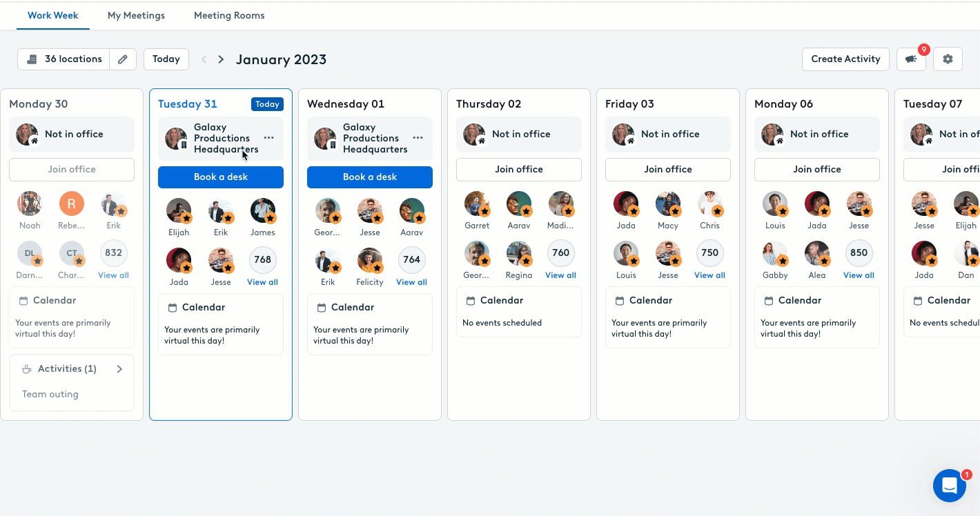Expand Tuesday 31 attendee count 768
Screen dimensions: 980x516
[x=262, y=259]
